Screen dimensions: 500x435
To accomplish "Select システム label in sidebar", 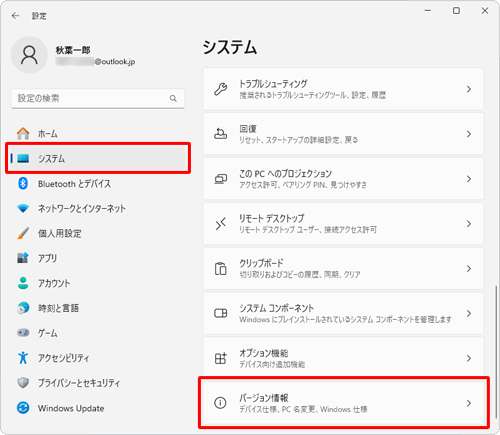I will point(51,159).
